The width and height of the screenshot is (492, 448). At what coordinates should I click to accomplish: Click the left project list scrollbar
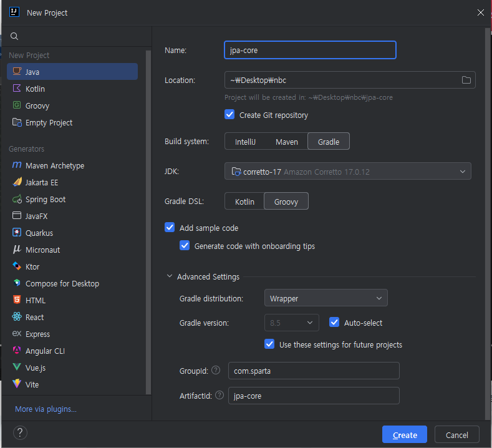(148, 222)
